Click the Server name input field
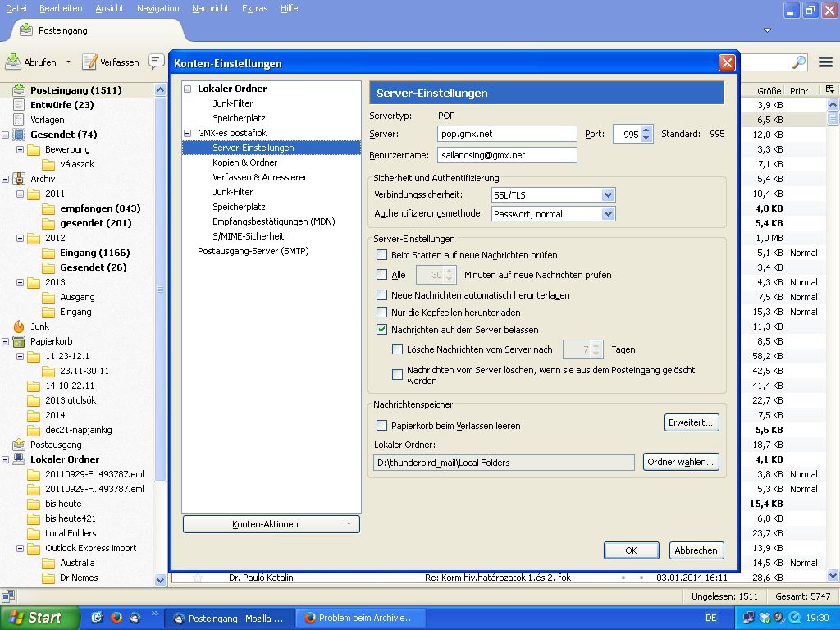 (x=507, y=134)
